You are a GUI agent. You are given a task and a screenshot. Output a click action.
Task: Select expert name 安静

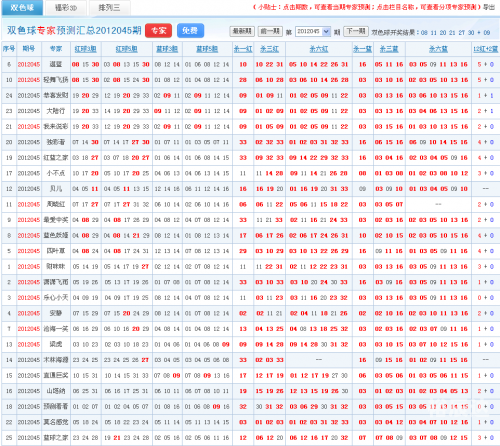56,313
